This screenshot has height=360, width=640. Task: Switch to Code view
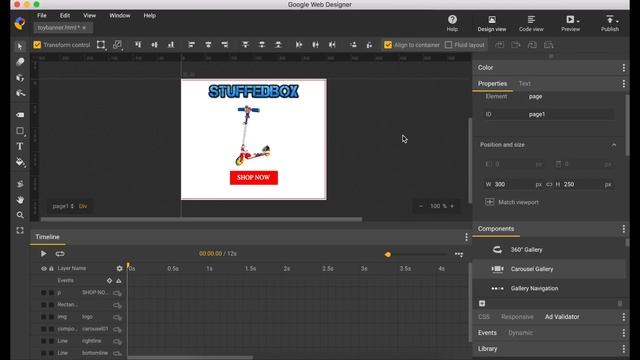pyautogui.click(x=531, y=23)
